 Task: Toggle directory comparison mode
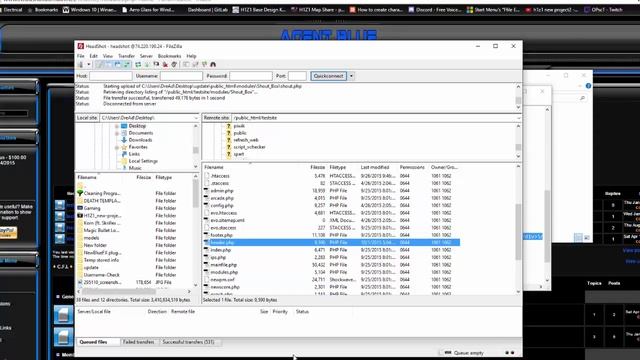(195, 64)
